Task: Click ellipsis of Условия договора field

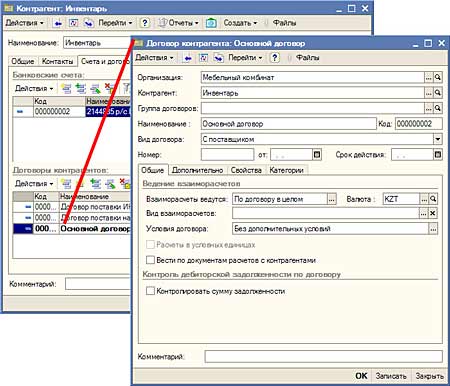Action: click(433, 229)
